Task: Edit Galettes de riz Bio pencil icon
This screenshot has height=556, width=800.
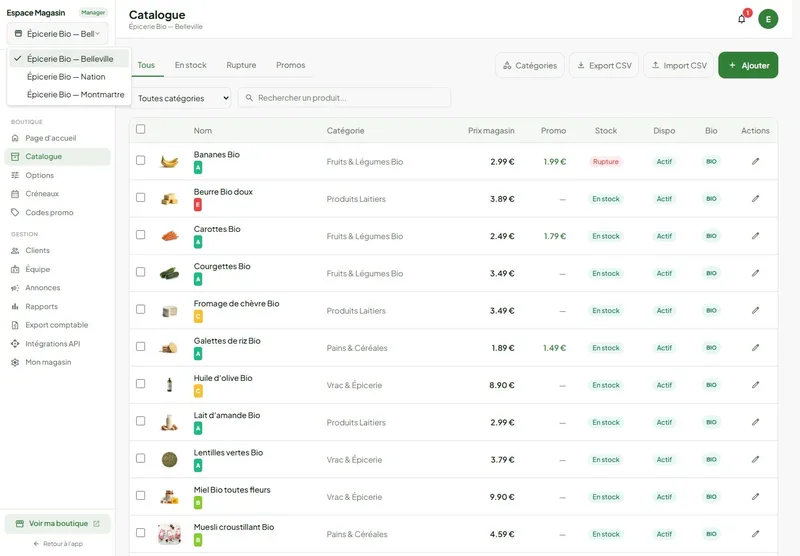Action: pyautogui.click(x=755, y=347)
